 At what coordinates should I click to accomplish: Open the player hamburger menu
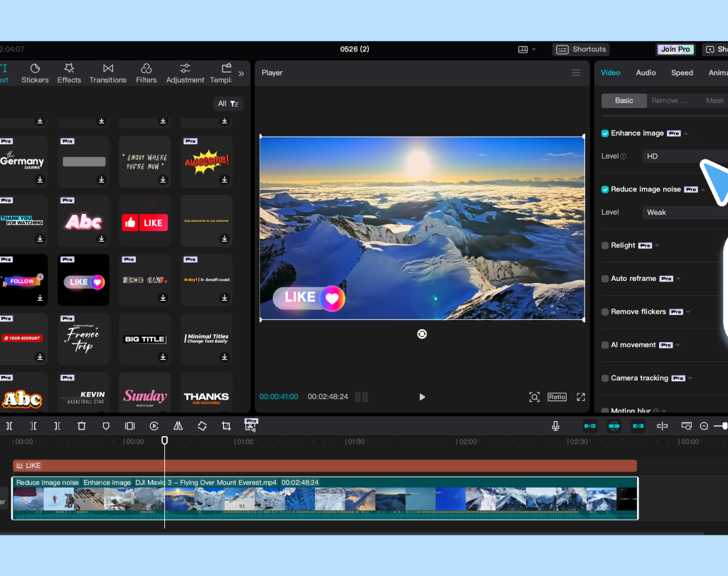(576, 73)
